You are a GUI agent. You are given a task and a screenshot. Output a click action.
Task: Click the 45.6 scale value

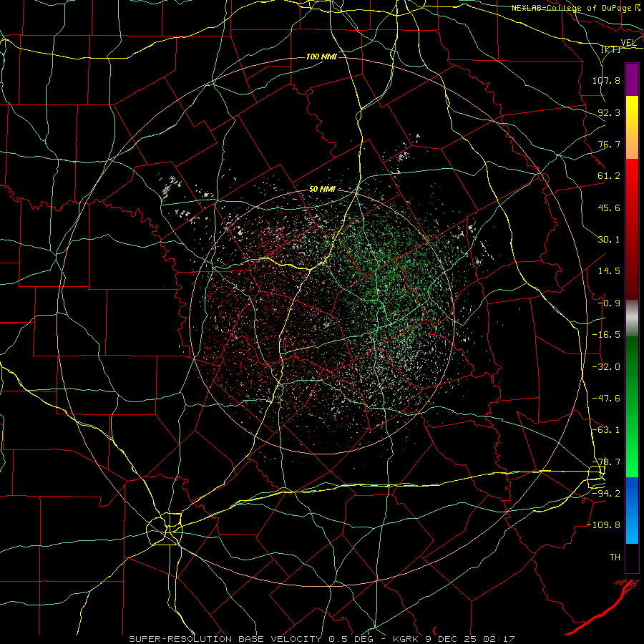point(609,208)
